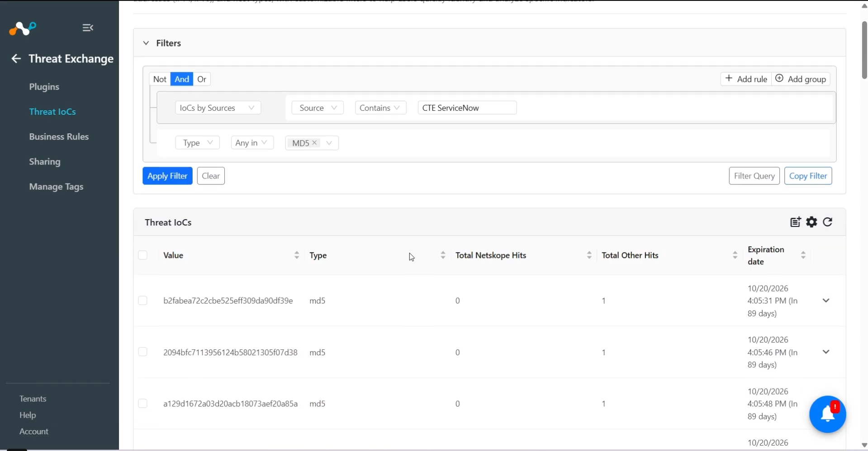Collapse the sidebar menu icon

tap(88, 28)
